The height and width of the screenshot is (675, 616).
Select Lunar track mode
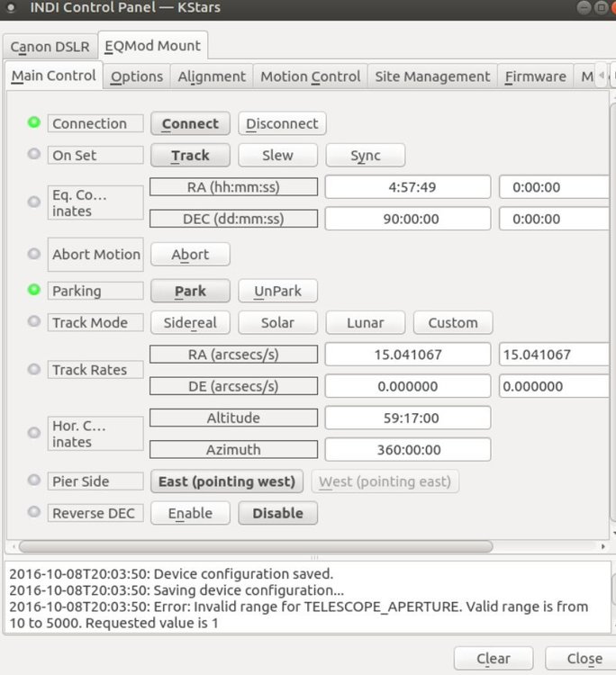366,323
